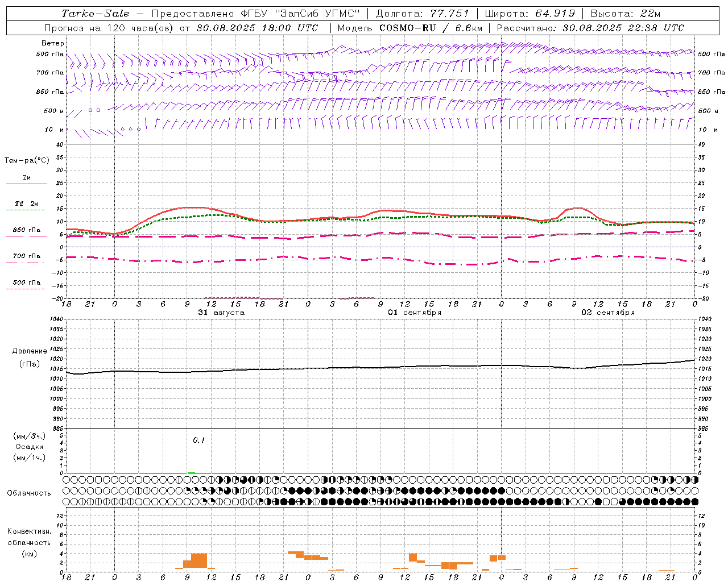
Task: Click the "Конвективн." convective cloud label
Action: click(x=29, y=531)
